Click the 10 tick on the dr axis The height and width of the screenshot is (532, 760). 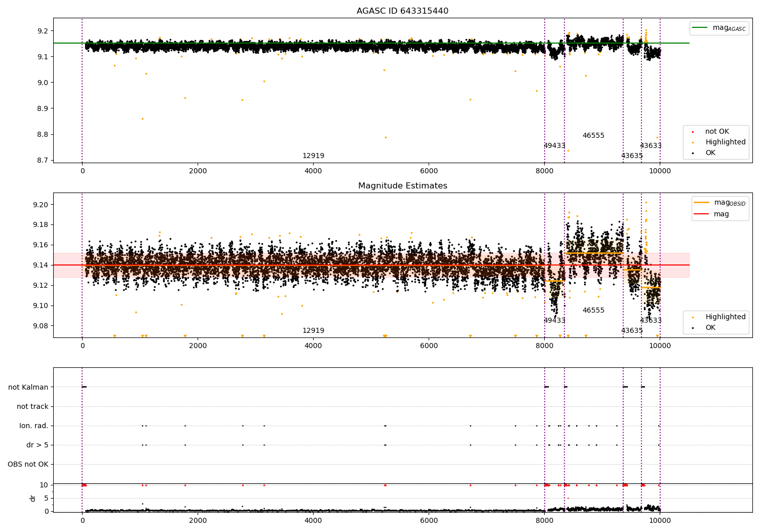[44, 485]
